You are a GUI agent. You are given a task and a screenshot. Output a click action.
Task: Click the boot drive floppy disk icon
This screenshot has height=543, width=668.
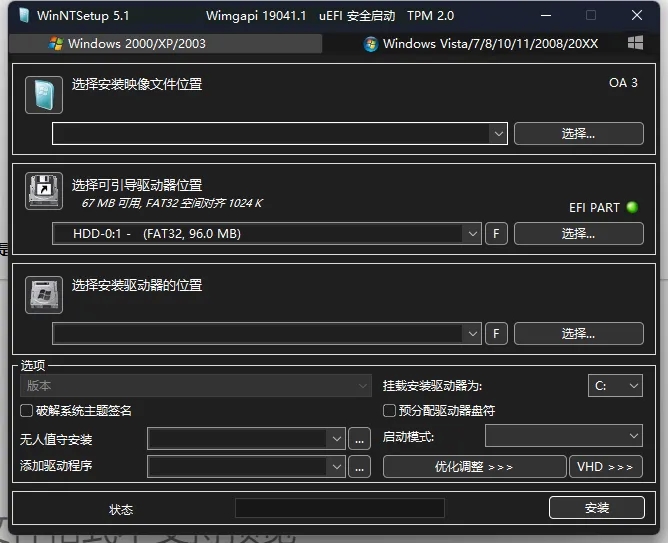44,191
